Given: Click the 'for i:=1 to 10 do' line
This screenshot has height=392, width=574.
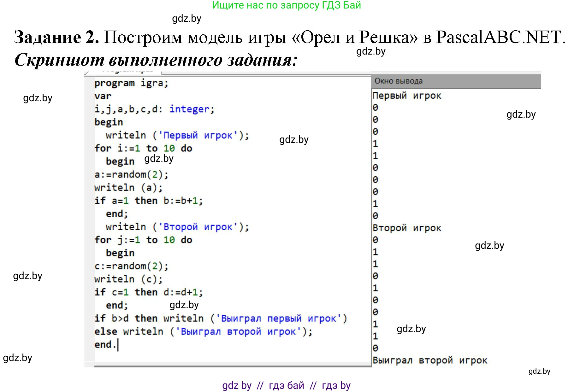Looking at the screenshot, I should pos(143,149).
